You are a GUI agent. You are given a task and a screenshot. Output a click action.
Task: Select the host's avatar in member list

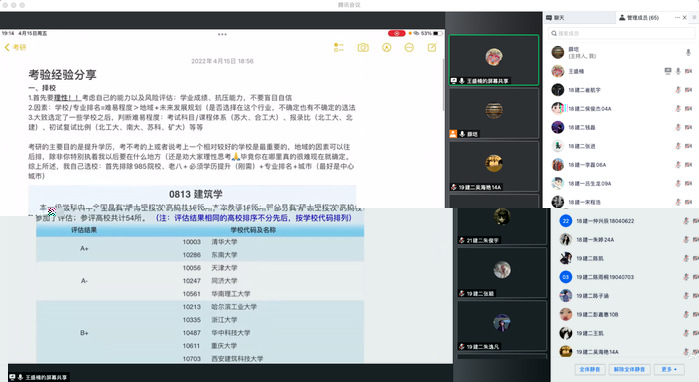pos(558,52)
